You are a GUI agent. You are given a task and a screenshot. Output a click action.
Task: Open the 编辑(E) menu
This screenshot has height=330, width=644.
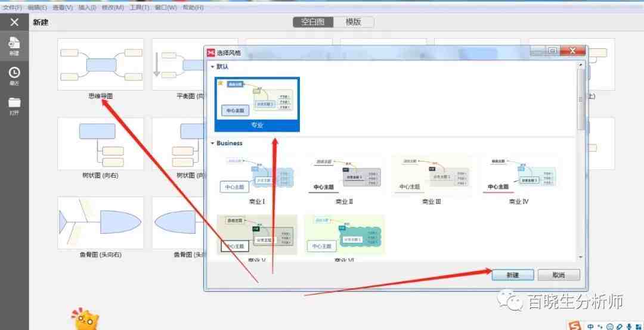point(38,7)
